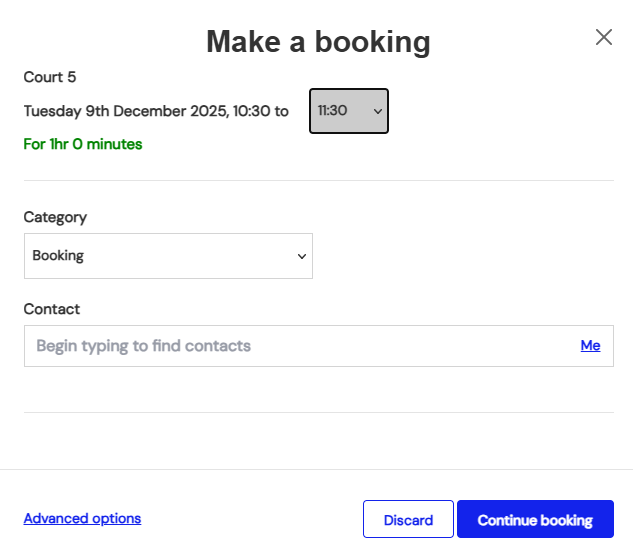Close the Make a booking dialog

(x=604, y=37)
